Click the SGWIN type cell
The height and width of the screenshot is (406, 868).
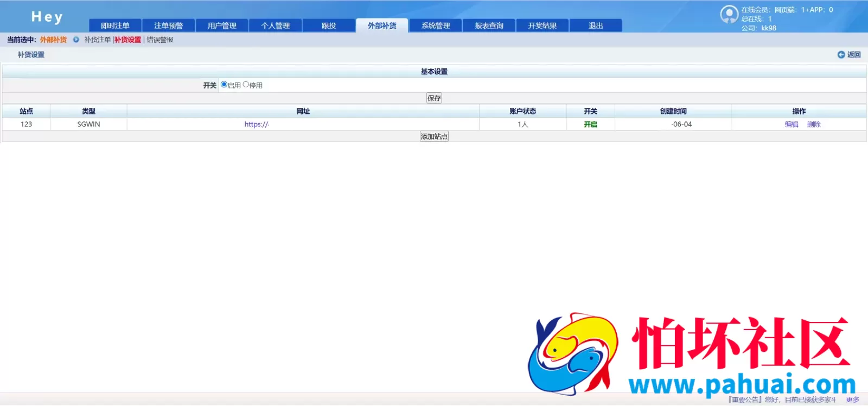[x=88, y=124]
